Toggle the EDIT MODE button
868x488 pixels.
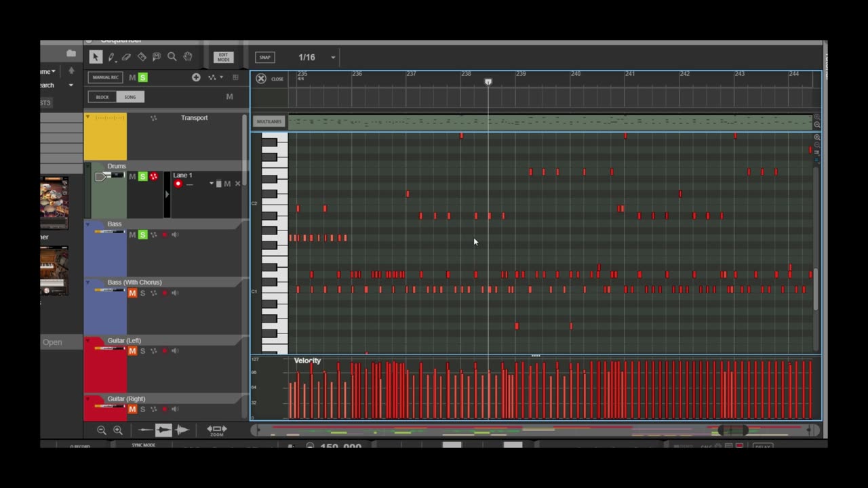[223, 58]
